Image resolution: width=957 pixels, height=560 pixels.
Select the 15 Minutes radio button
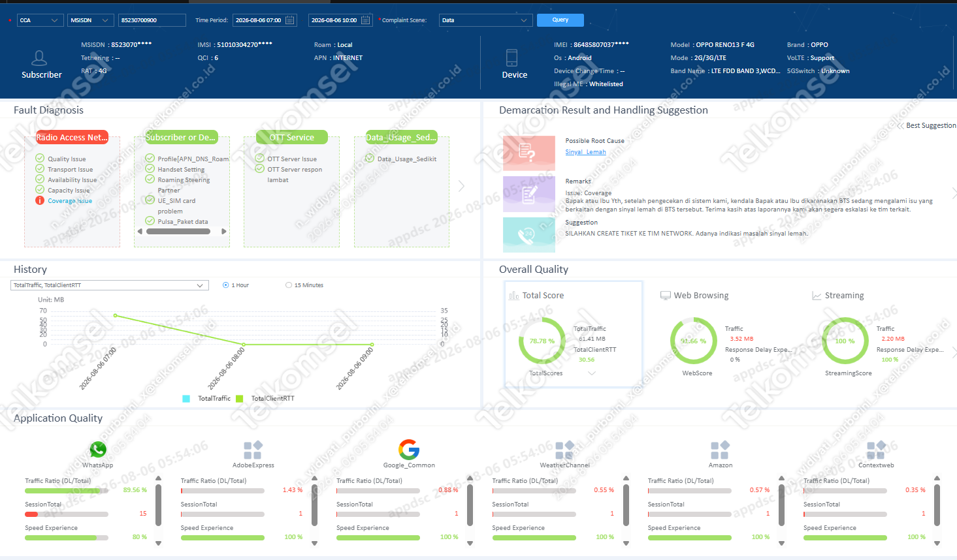tap(289, 285)
